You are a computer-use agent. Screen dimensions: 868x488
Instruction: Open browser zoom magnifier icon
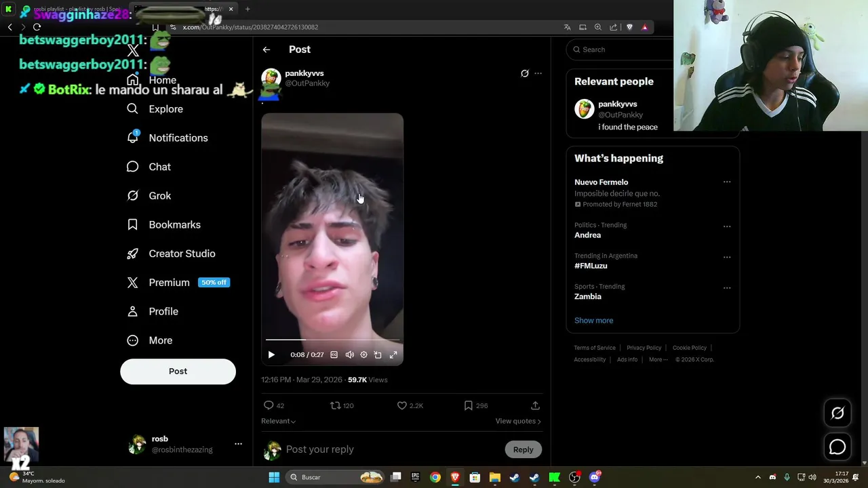point(597,27)
